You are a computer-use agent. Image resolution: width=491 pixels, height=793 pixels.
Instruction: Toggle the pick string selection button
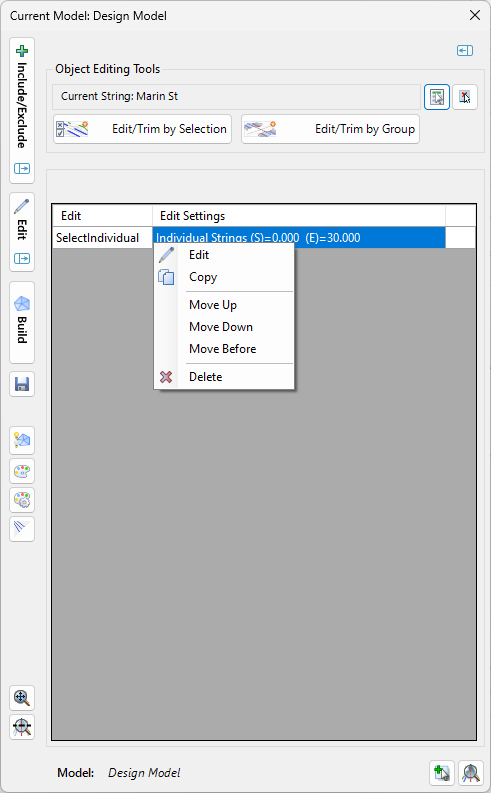point(437,97)
